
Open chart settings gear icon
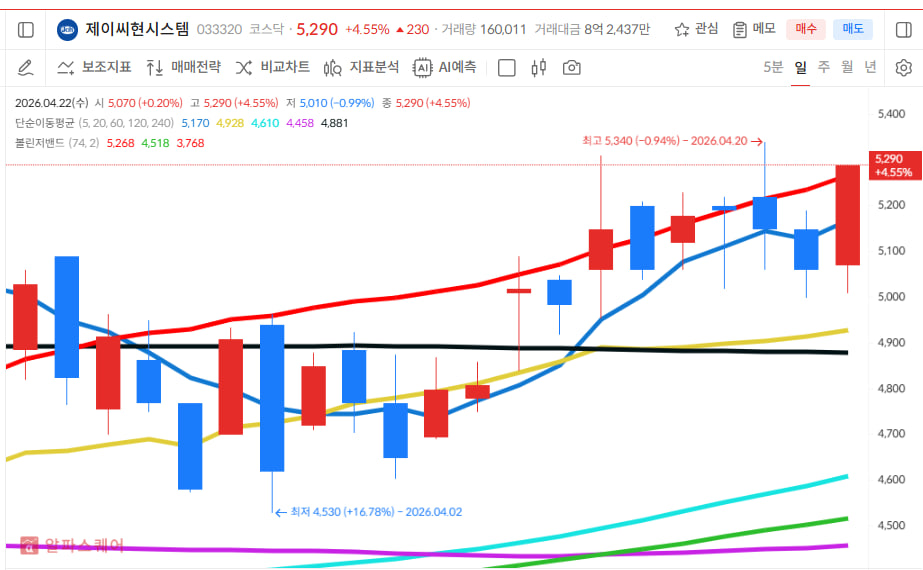pos(903,68)
